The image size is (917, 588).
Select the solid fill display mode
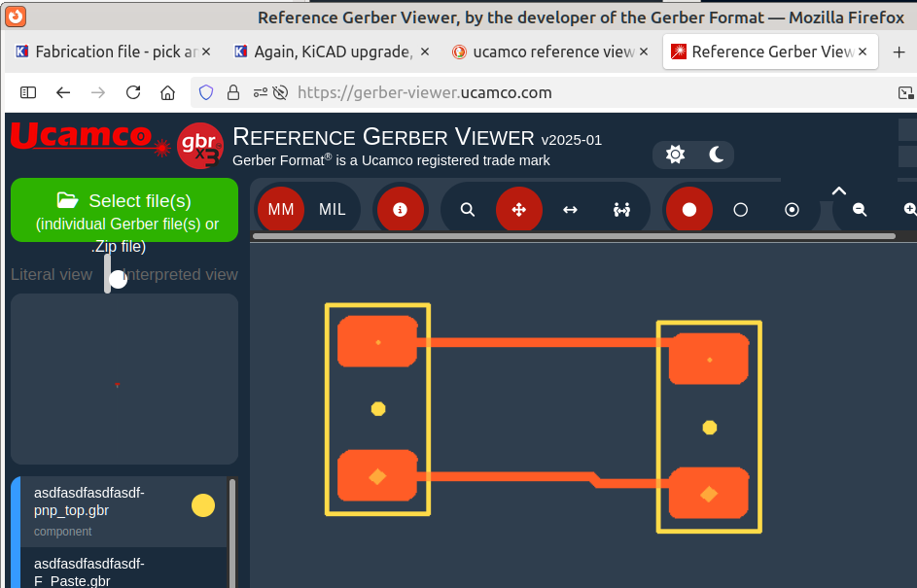pyautogui.click(x=689, y=209)
